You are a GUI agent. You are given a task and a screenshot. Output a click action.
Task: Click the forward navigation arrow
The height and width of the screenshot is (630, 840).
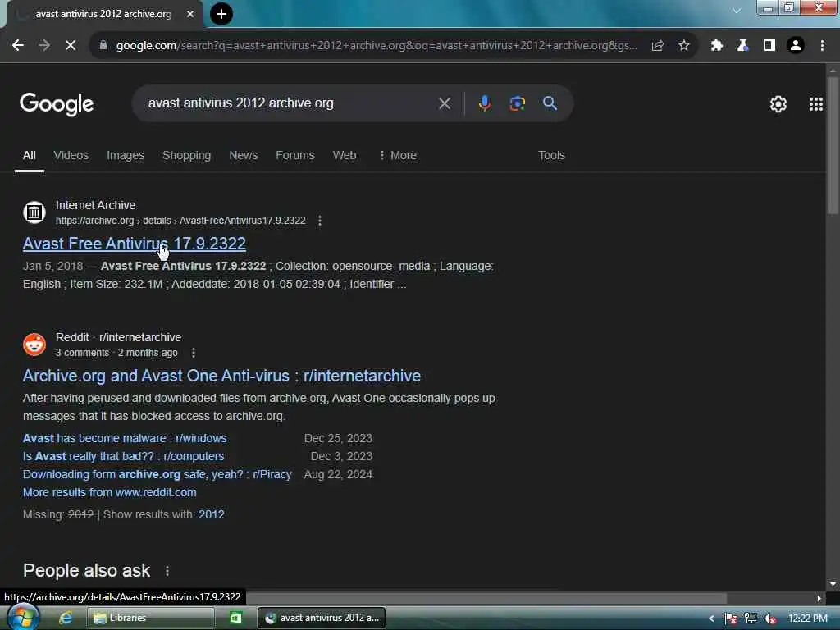click(44, 46)
